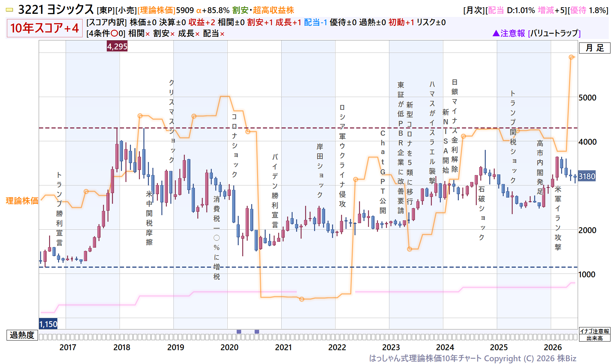Click the 石破ショック event label
The height and width of the screenshot is (364, 615).
pyautogui.click(x=482, y=213)
